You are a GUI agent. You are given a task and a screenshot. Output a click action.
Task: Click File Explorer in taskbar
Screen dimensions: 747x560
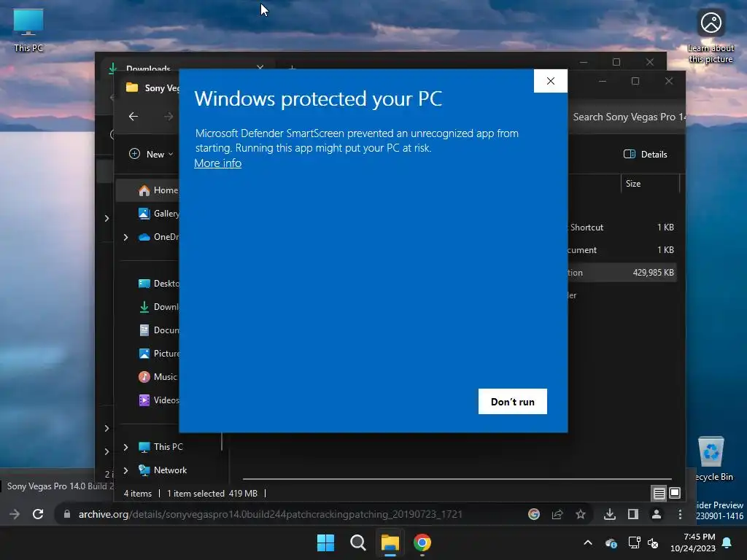point(390,542)
